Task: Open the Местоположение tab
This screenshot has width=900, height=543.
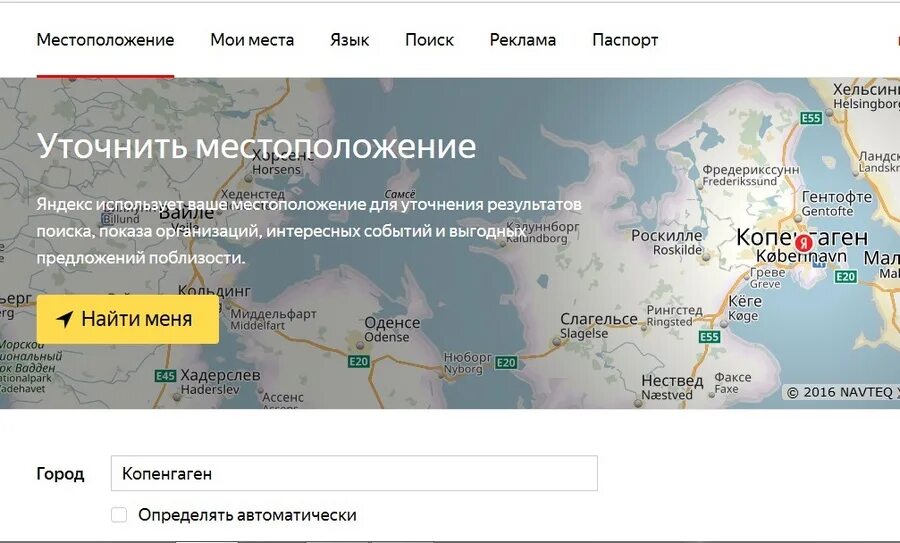Action: tap(106, 40)
